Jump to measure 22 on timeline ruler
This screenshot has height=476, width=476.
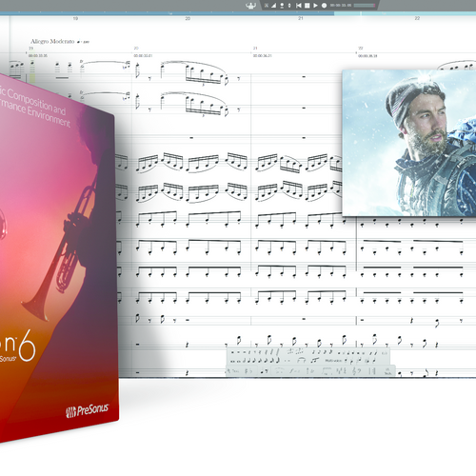pos(417,18)
